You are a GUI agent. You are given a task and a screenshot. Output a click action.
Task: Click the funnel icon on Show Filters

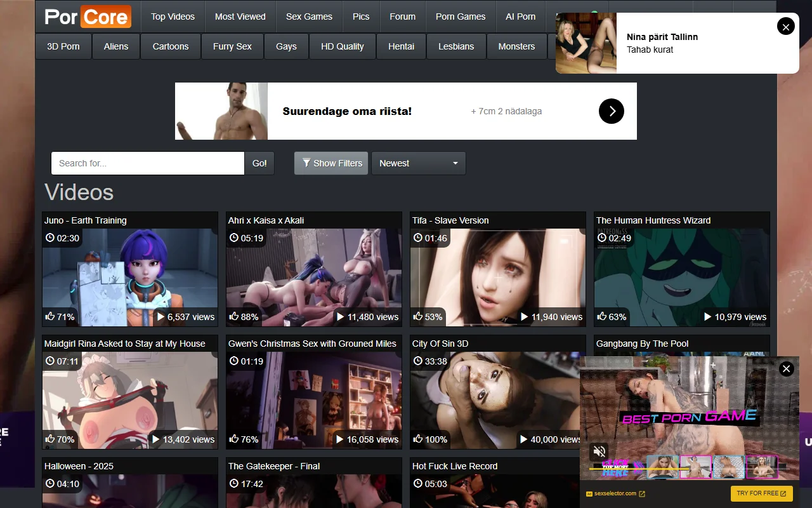[306, 163]
